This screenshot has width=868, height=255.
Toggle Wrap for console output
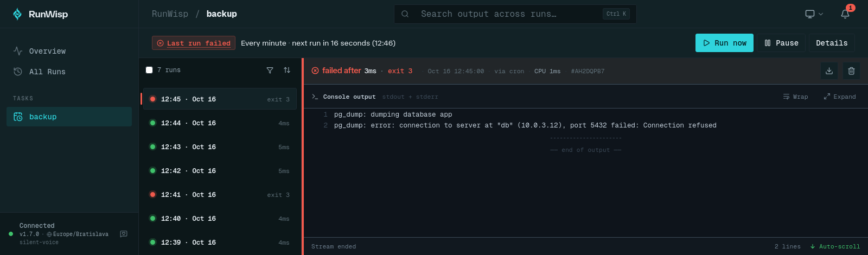(795, 97)
